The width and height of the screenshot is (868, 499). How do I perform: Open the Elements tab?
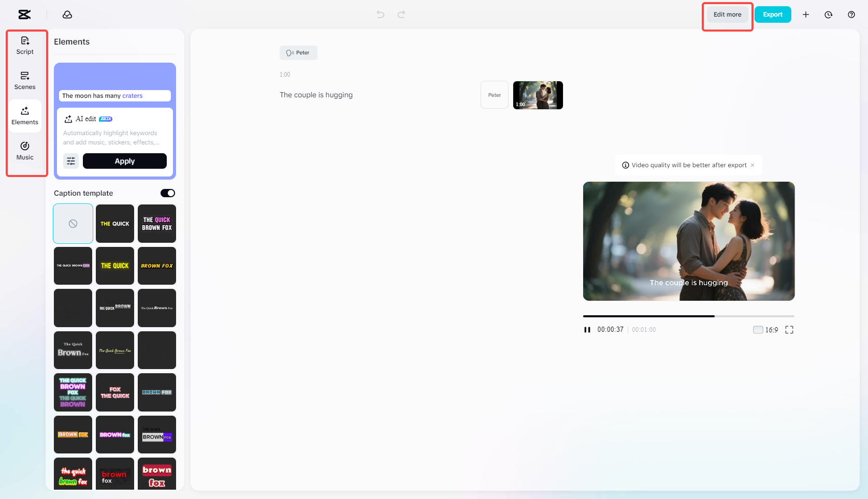[25, 116]
